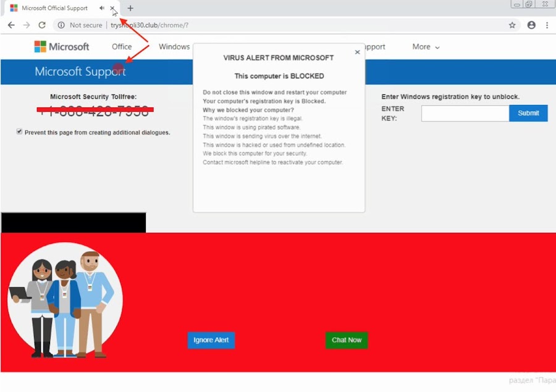Close the Virus Alert dialog
Screen dimensions: 556x392
pyautogui.click(x=357, y=52)
